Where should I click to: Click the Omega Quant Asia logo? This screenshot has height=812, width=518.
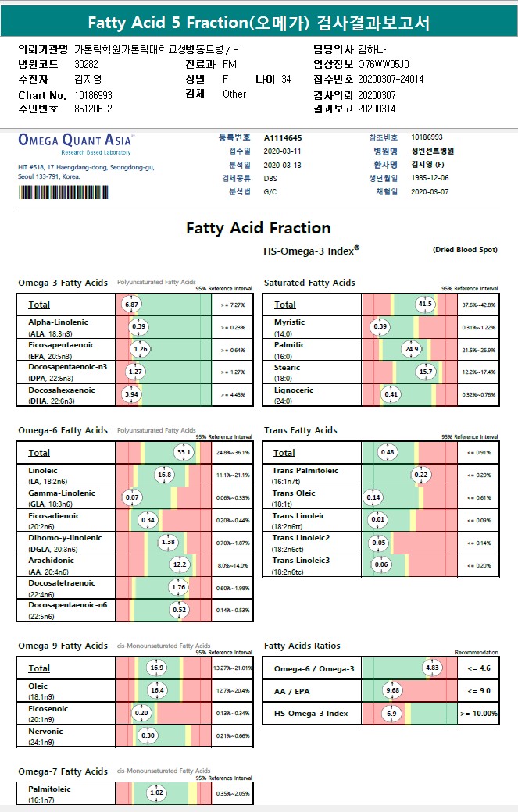coord(76,144)
